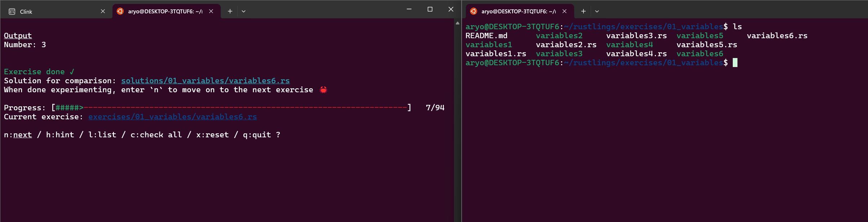
Task: Open the exercises/01_variables/variables6.rs link
Action: click(x=172, y=117)
